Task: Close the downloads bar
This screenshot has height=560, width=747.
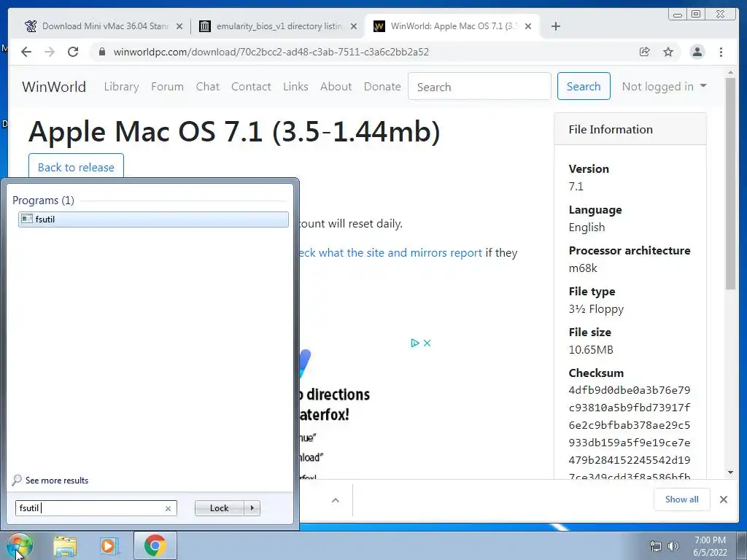Action: 724,499
